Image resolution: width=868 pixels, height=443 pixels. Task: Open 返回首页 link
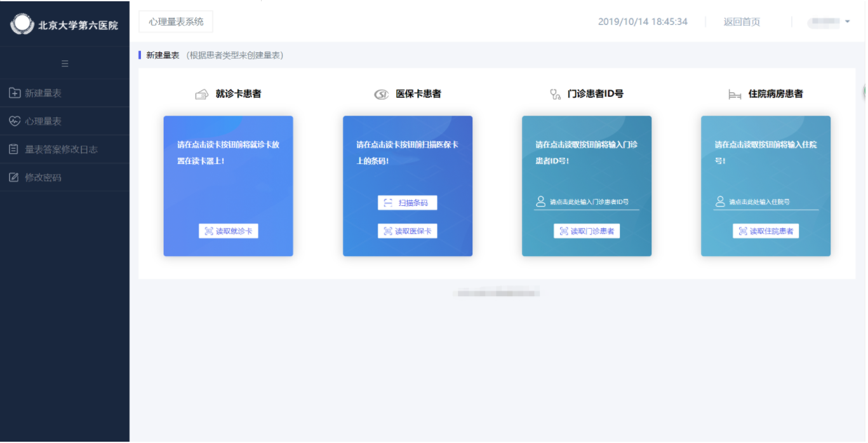pyautogui.click(x=742, y=21)
